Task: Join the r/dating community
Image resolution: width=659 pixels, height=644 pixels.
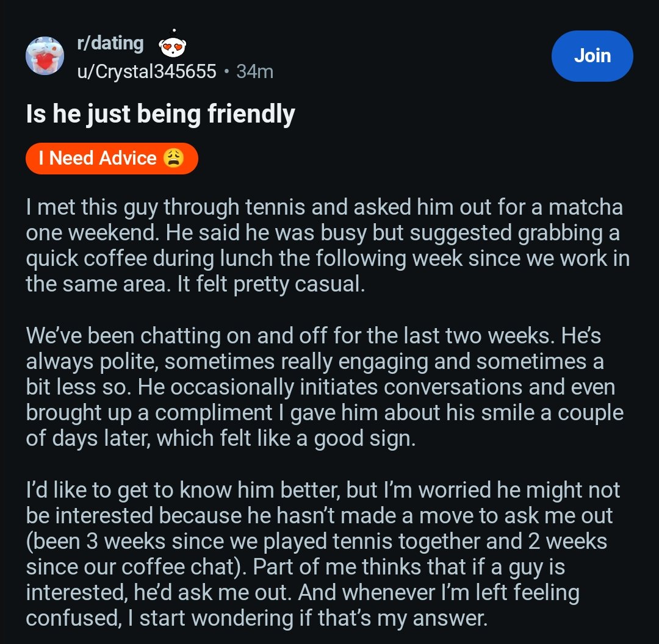Action: (x=592, y=56)
